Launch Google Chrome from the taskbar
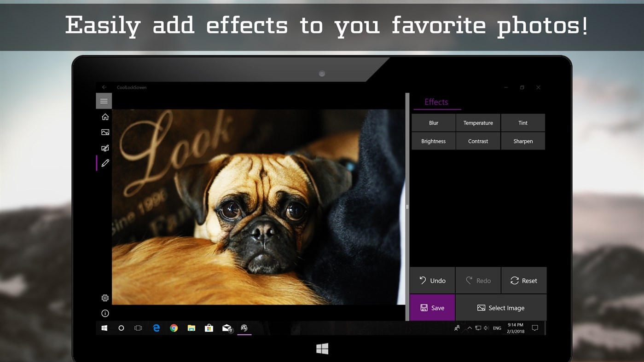 174,328
